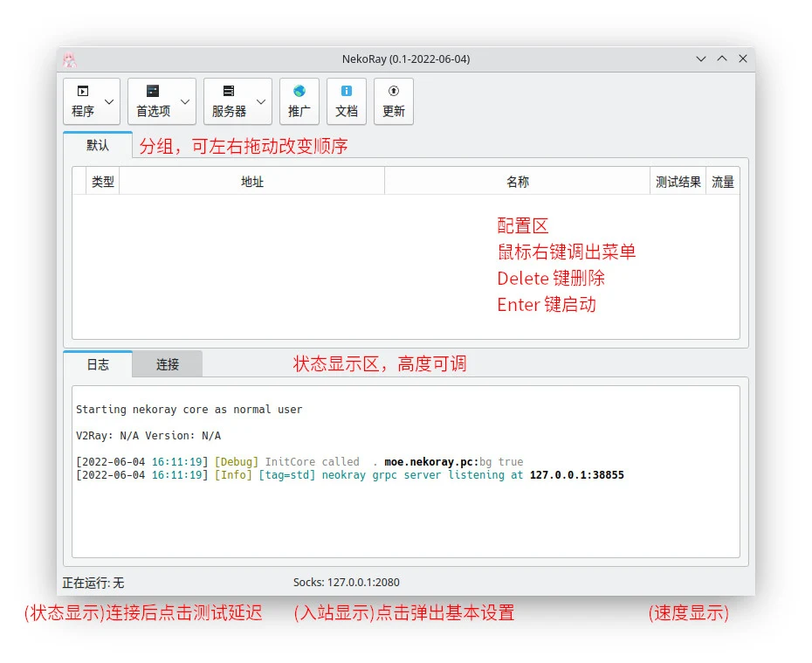
Task: Open the 首选项 (Preferences) toolbar icon
Action: tap(153, 91)
